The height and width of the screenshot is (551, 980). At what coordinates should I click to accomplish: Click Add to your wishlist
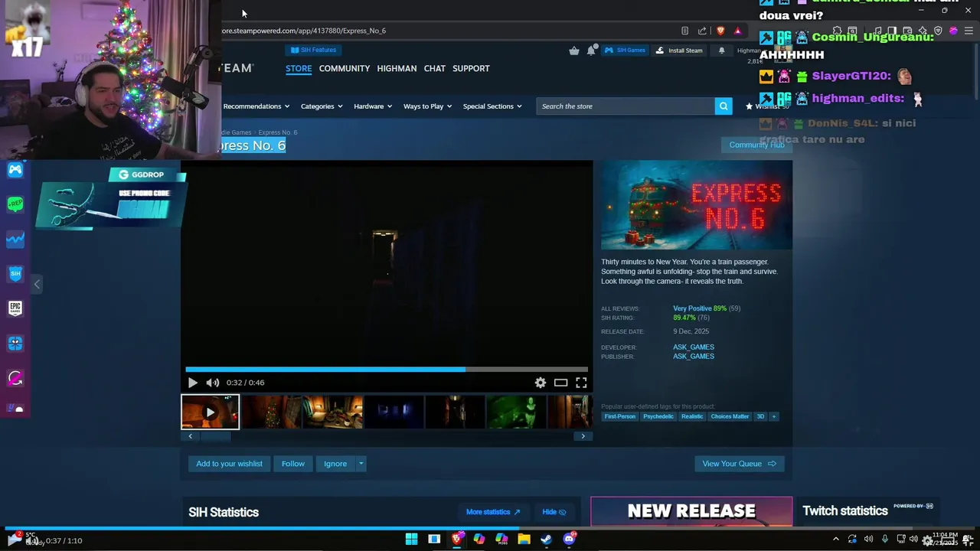click(x=229, y=464)
